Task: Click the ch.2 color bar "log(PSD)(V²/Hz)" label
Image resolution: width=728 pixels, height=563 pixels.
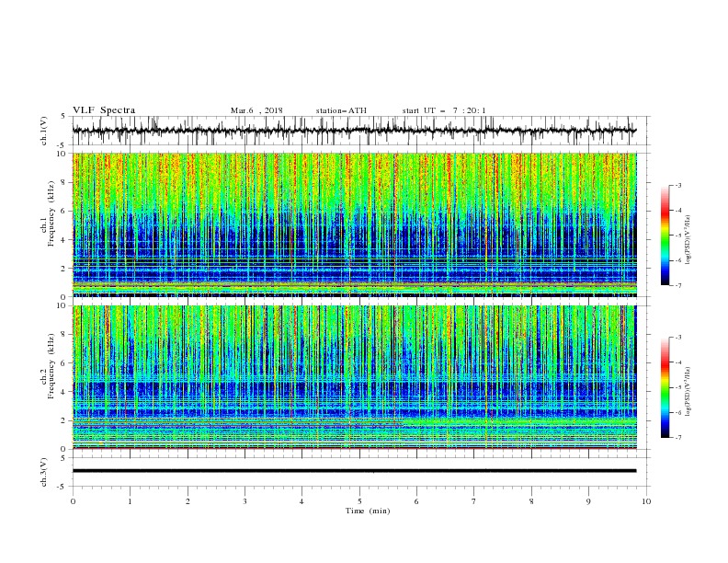Action: [x=688, y=391]
